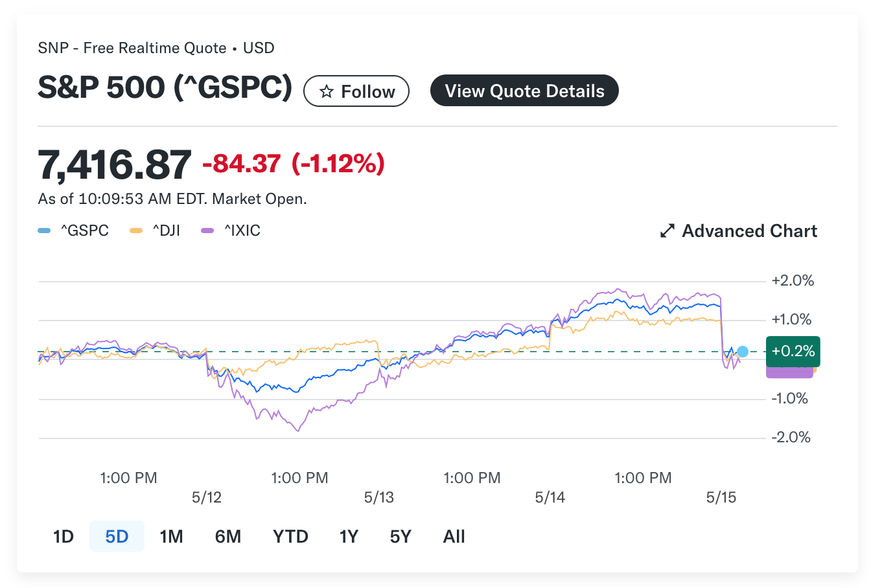Screen dimensions: 871x588
Task: Select the YTD chart range
Action: (x=290, y=536)
